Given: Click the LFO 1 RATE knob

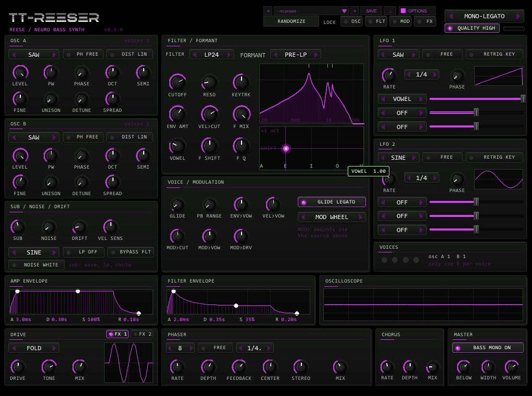Looking at the screenshot, I should point(389,75).
